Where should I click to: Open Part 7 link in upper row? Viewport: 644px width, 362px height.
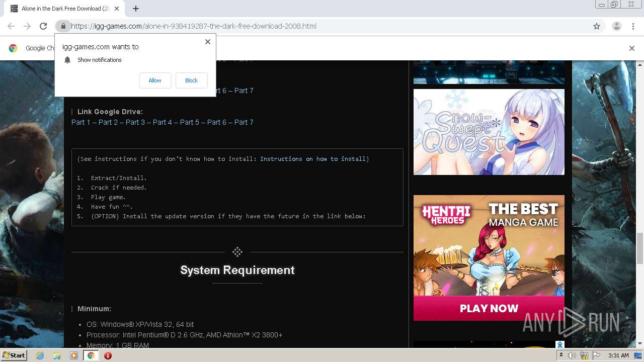click(244, 90)
